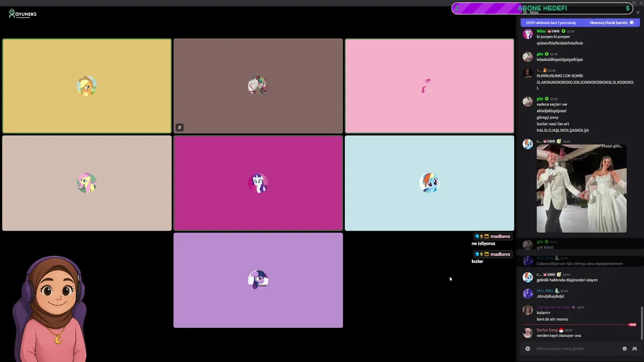
Task: Click the Fluttershy avatar in beige tile
Action: tap(87, 183)
